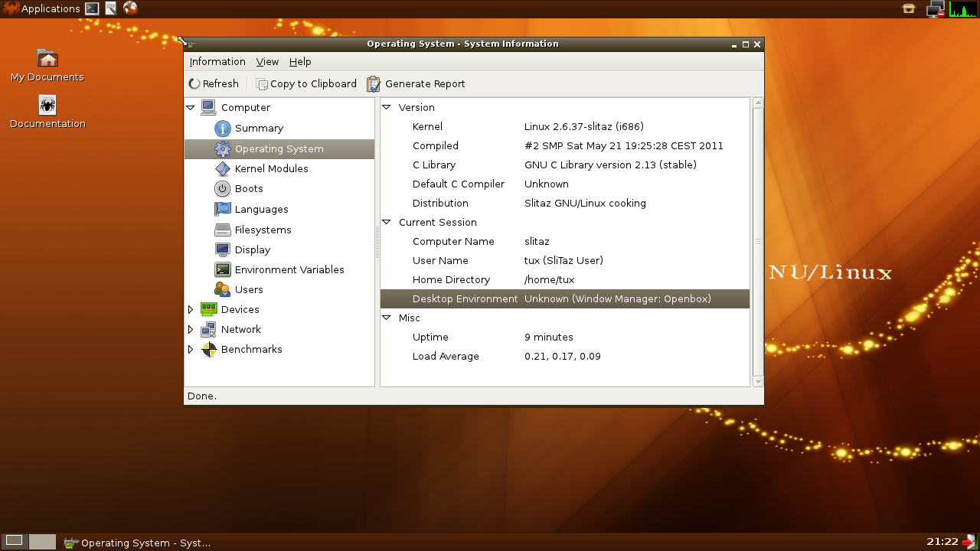Open the Boots section
The width and height of the screenshot is (980, 551).
pos(249,189)
